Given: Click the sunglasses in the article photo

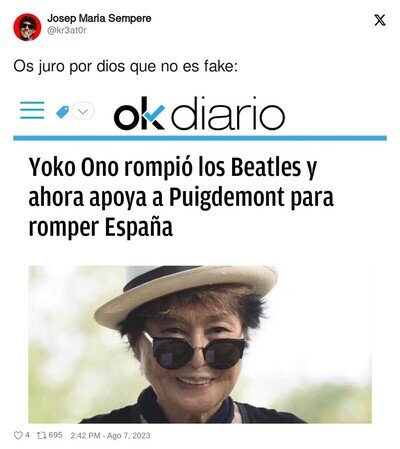Looking at the screenshot, I should pyautogui.click(x=197, y=352).
